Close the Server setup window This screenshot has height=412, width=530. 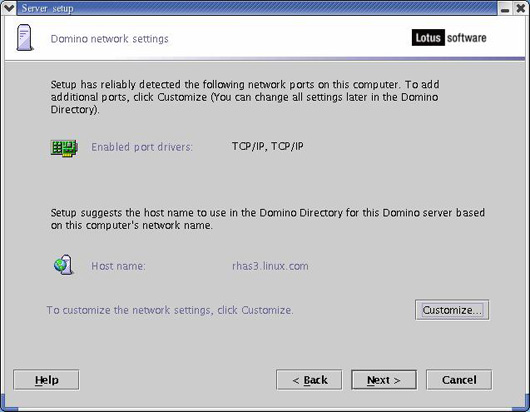coord(521,8)
